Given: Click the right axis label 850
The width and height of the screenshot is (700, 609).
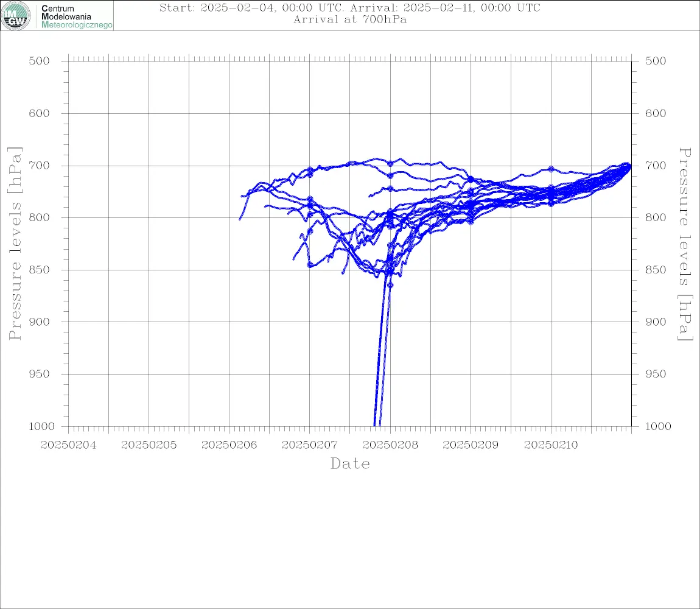Looking at the screenshot, I should tap(656, 270).
